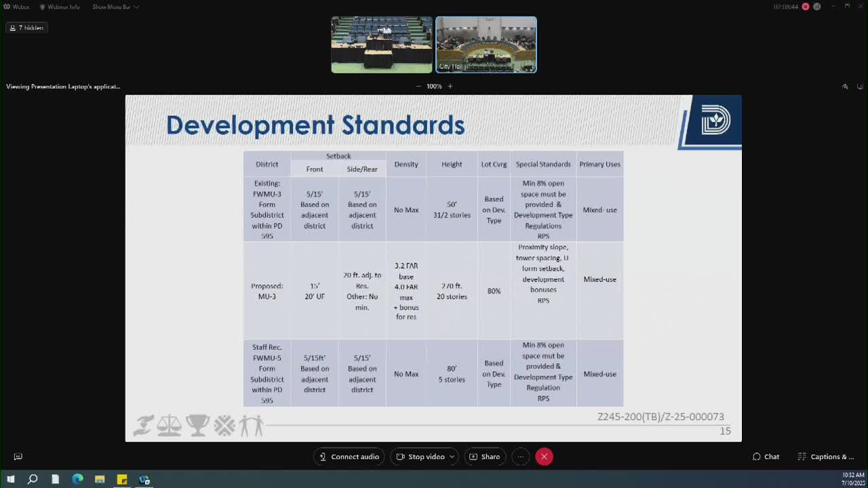Open the More options ellipsis button

click(520, 457)
